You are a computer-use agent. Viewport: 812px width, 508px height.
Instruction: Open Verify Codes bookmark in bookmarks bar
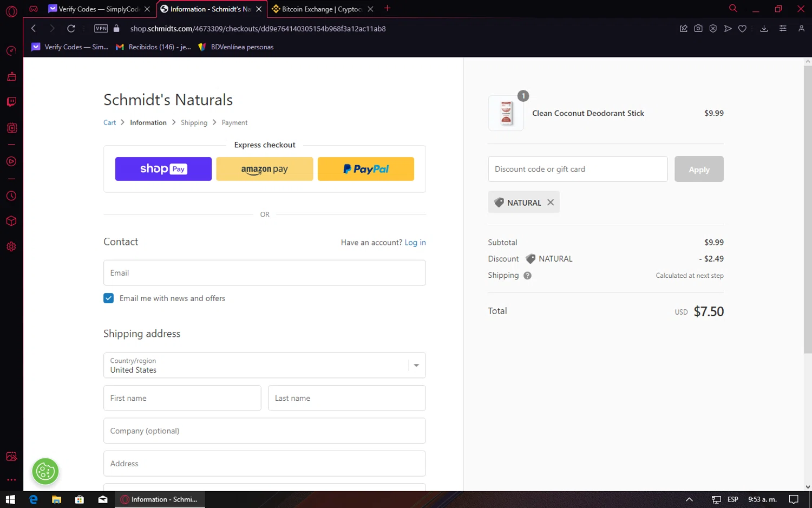point(70,47)
